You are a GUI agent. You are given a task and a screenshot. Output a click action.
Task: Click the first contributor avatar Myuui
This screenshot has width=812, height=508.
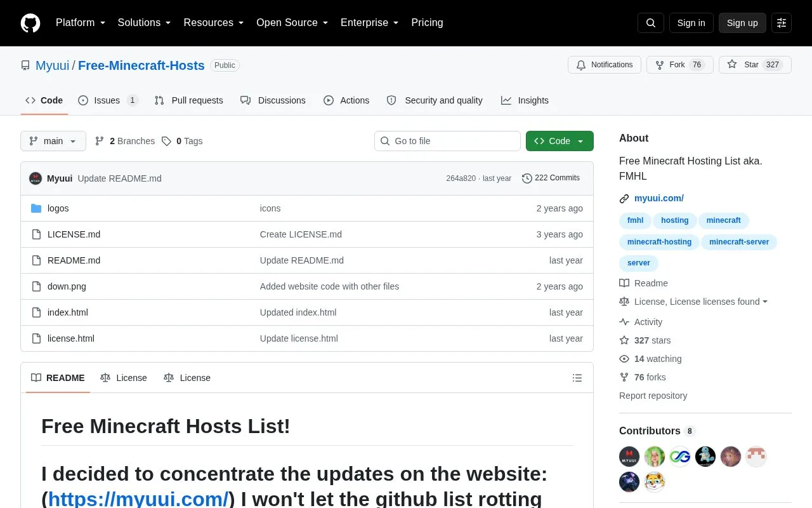click(629, 456)
